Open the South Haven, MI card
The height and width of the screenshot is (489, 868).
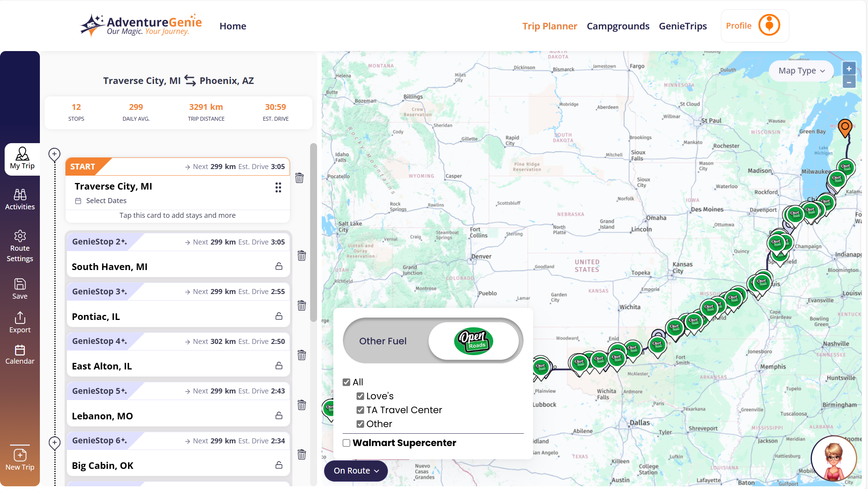click(x=178, y=255)
